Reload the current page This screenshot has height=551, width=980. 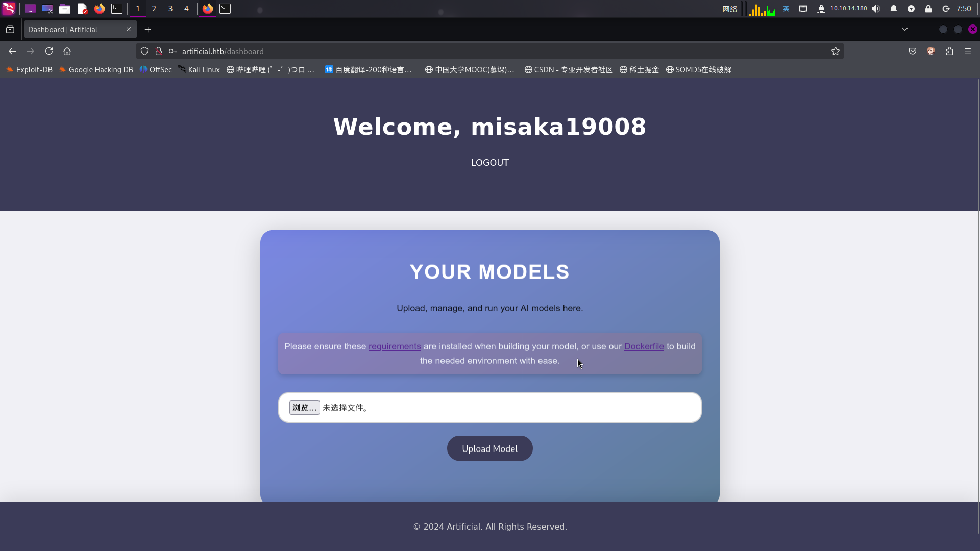point(49,51)
